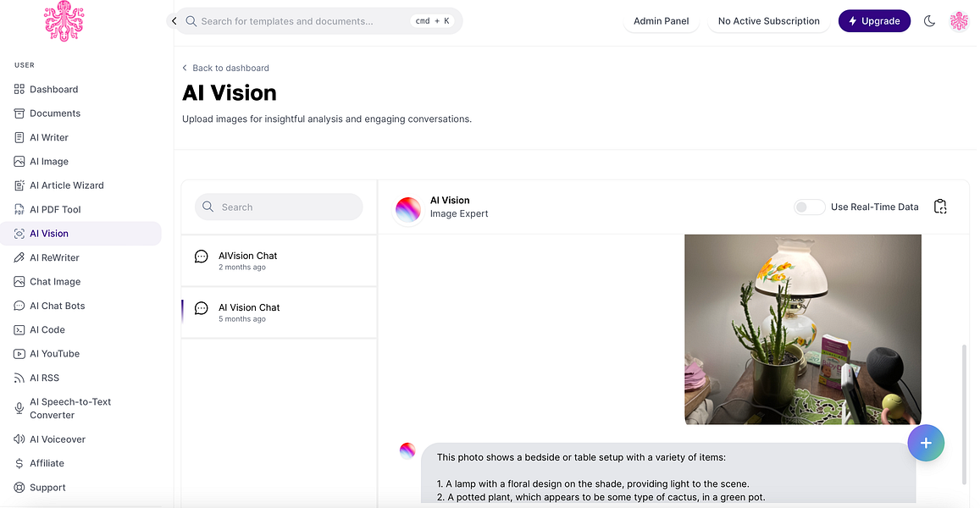Click the AI RSS feed icon
This screenshot has width=980, height=508.
click(x=19, y=378)
